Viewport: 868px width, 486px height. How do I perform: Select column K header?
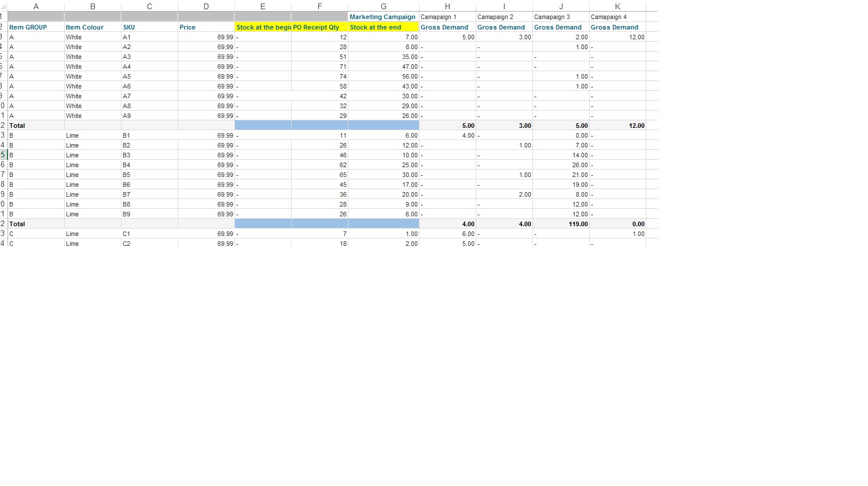[617, 6]
